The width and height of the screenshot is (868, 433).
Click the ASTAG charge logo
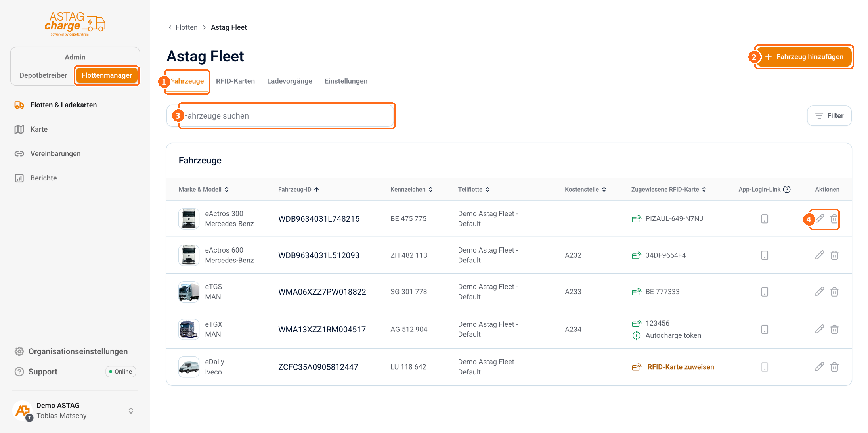coord(75,24)
